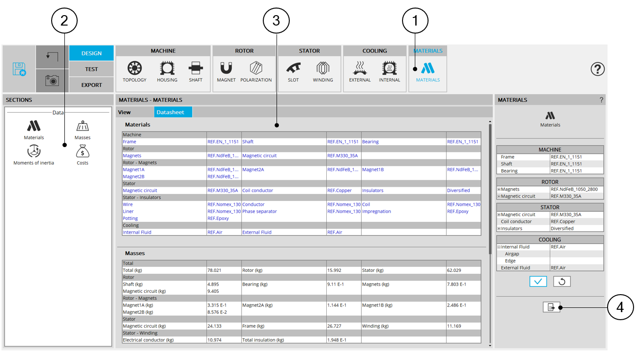The height and width of the screenshot is (358, 644).
Task: Click the datasheet vertical scrollbar
Action: pos(490,189)
